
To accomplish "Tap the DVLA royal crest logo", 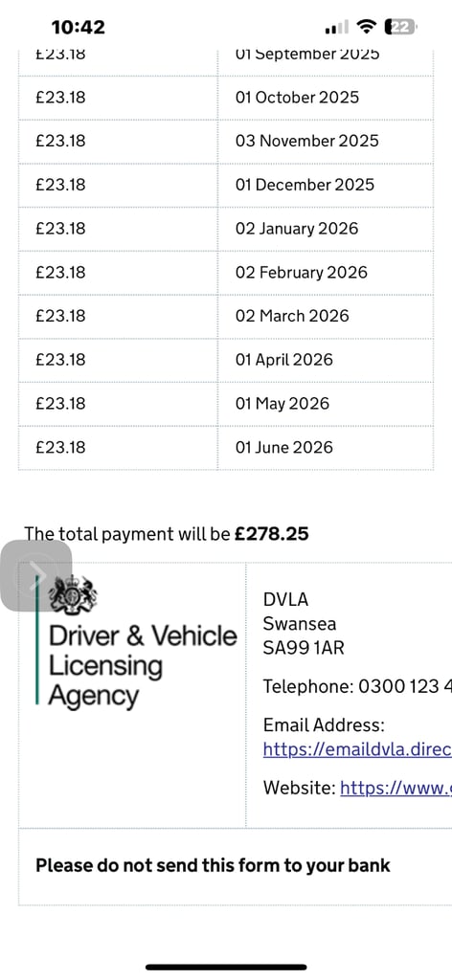I will 73,594.
